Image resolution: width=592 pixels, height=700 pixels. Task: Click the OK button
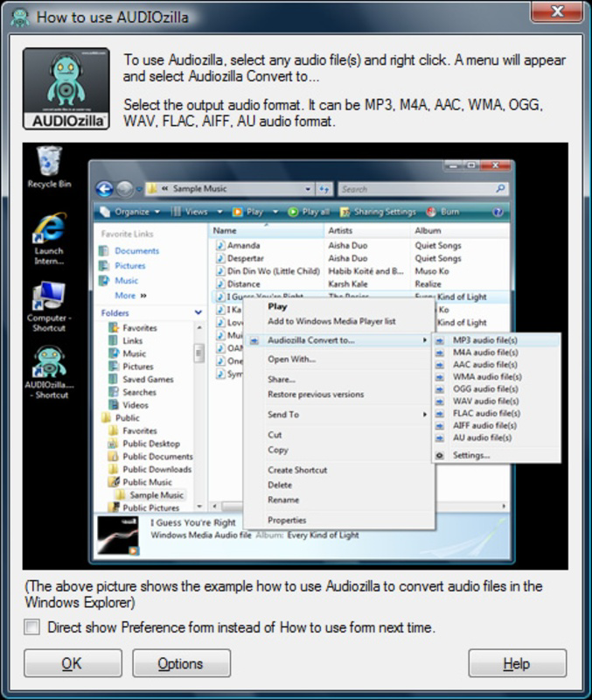coord(73,663)
